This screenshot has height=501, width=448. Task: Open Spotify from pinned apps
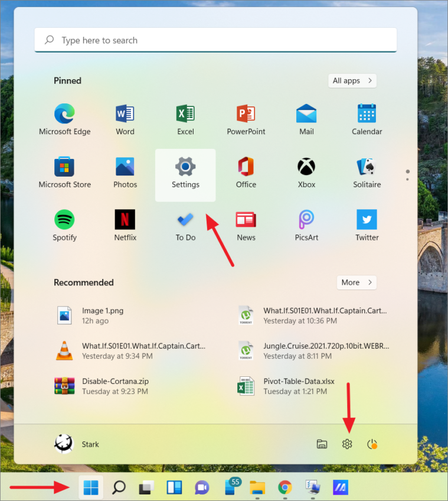click(64, 226)
